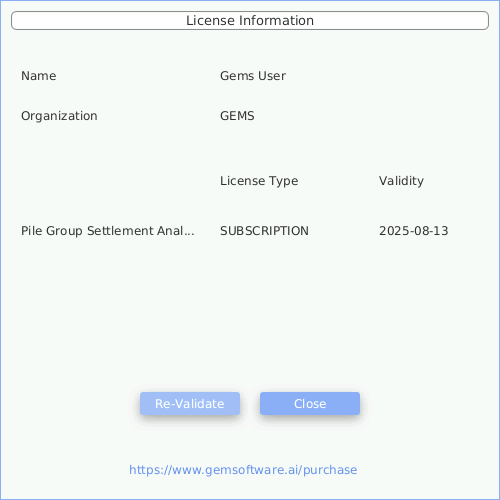The width and height of the screenshot is (500, 500).
Task: Select the 'Gems User' value
Action: [253, 76]
